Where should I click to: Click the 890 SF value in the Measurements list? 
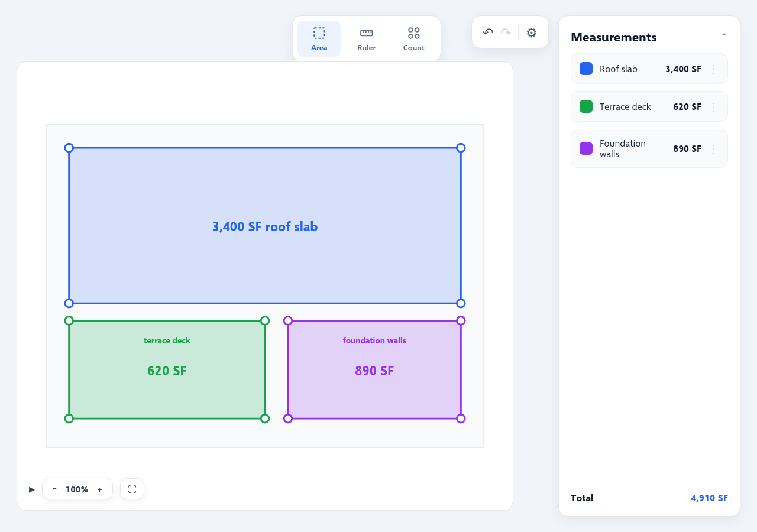click(x=687, y=149)
